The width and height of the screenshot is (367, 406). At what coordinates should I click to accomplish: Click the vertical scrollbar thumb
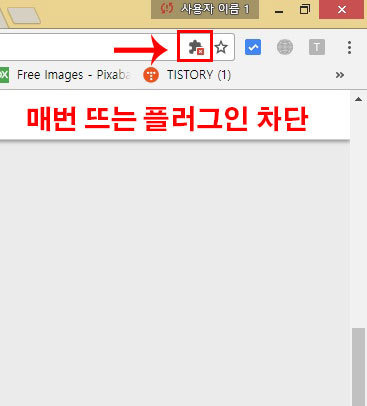click(359, 367)
